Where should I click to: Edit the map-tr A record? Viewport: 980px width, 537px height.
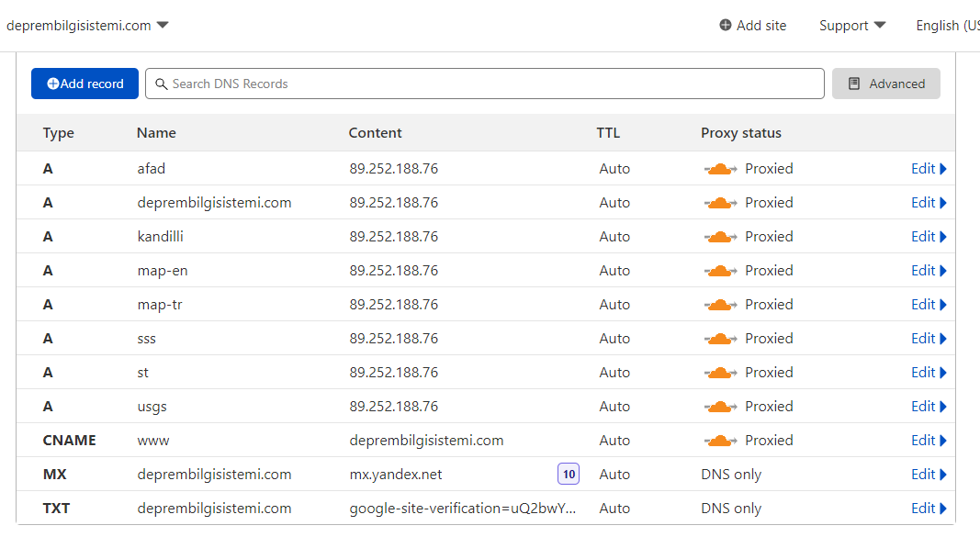pos(929,304)
